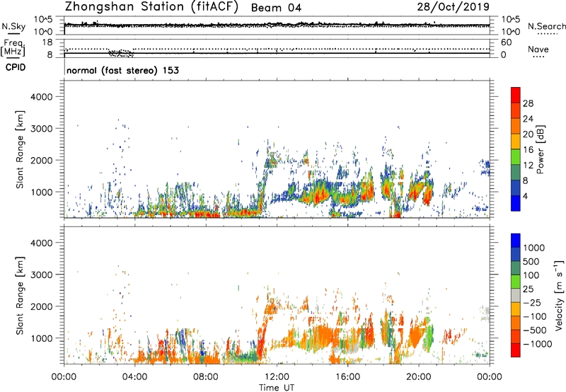Click the 'Time UT' axis label
This screenshot has height=392, width=566.
(277, 388)
